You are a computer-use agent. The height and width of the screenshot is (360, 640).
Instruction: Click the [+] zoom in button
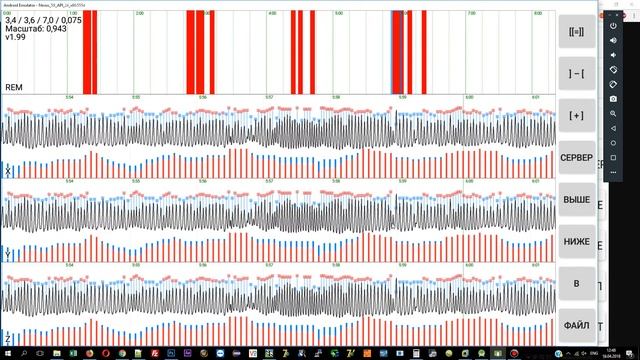pos(577,116)
